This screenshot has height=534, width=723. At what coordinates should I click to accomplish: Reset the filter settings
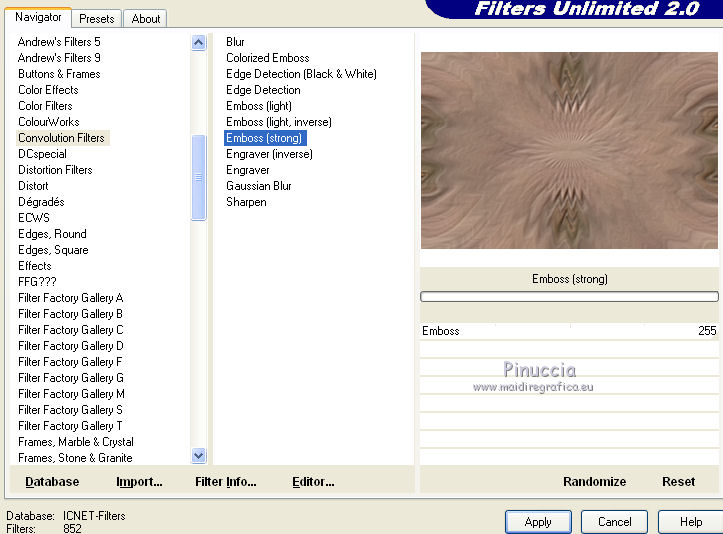pos(678,481)
